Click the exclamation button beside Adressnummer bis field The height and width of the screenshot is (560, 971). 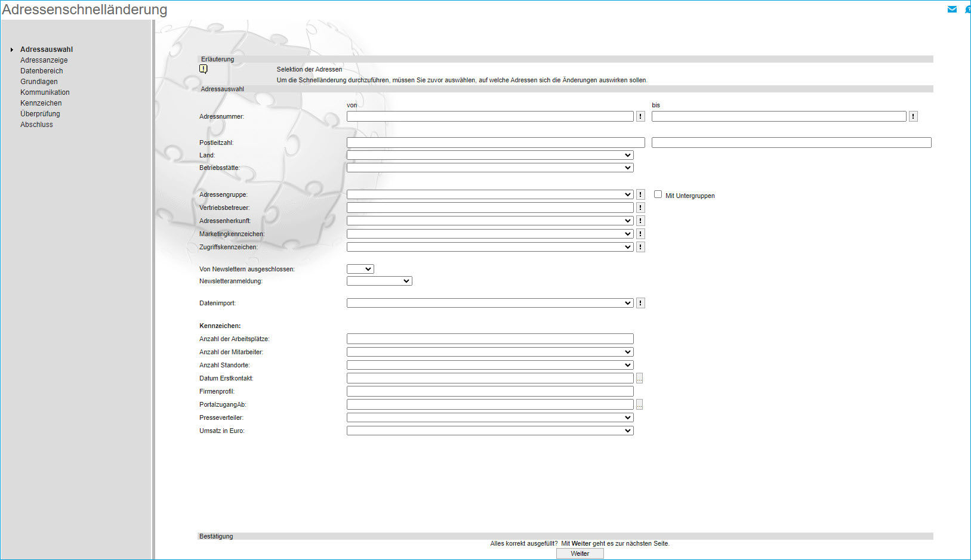click(x=913, y=116)
